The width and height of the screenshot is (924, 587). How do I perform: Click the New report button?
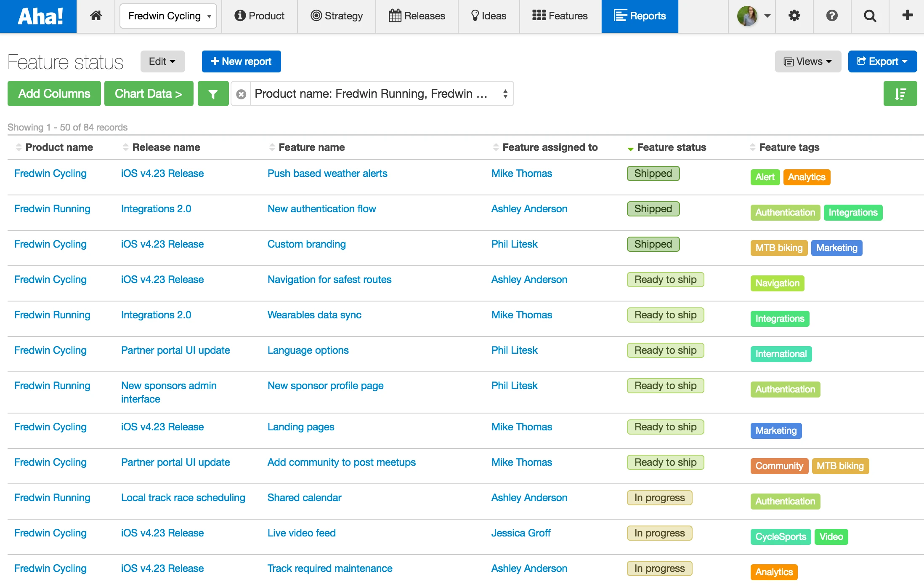(x=241, y=61)
